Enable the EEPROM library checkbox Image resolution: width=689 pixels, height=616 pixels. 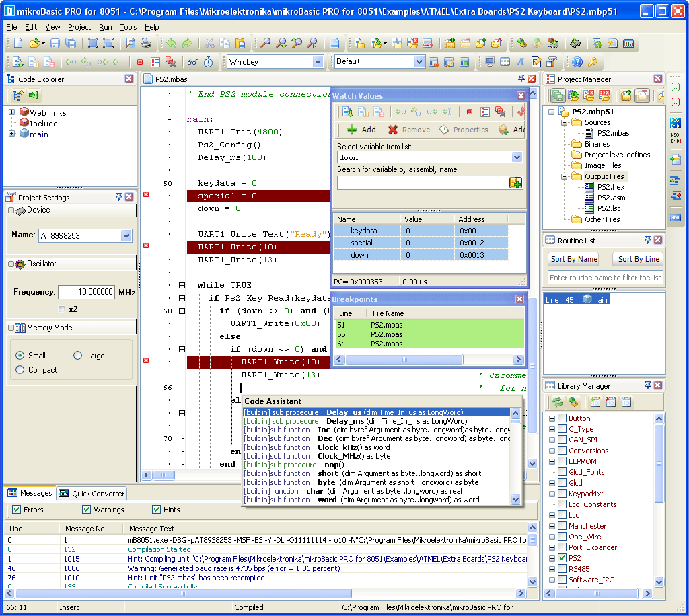(x=562, y=461)
